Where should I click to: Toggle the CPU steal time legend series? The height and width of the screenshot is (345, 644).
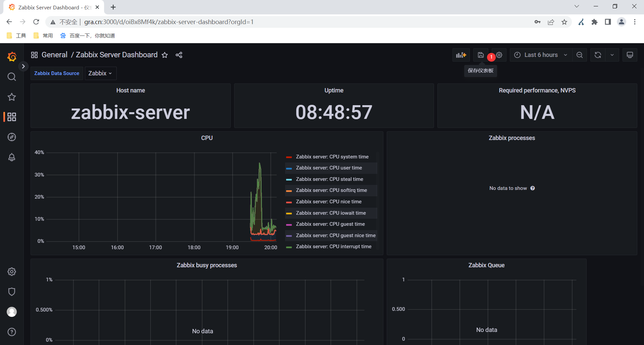(x=329, y=179)
